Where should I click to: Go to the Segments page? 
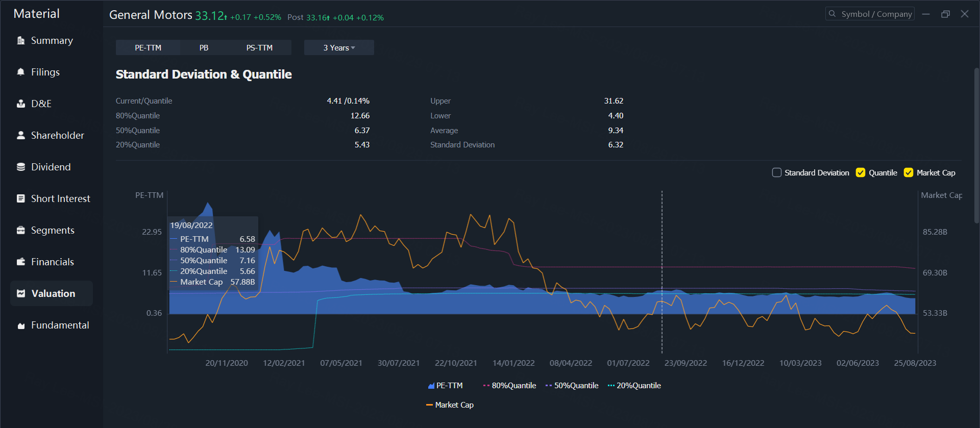tap(52, 230)
